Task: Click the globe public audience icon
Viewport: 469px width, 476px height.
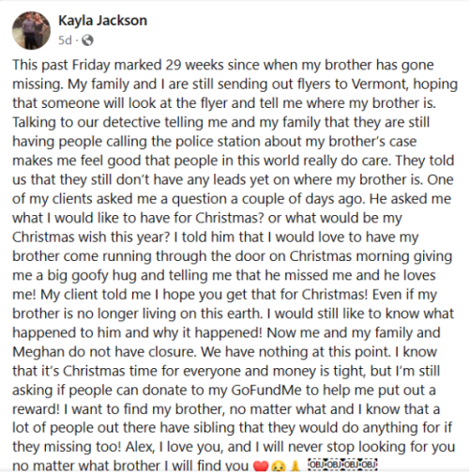Action: [x=87, y=40]
